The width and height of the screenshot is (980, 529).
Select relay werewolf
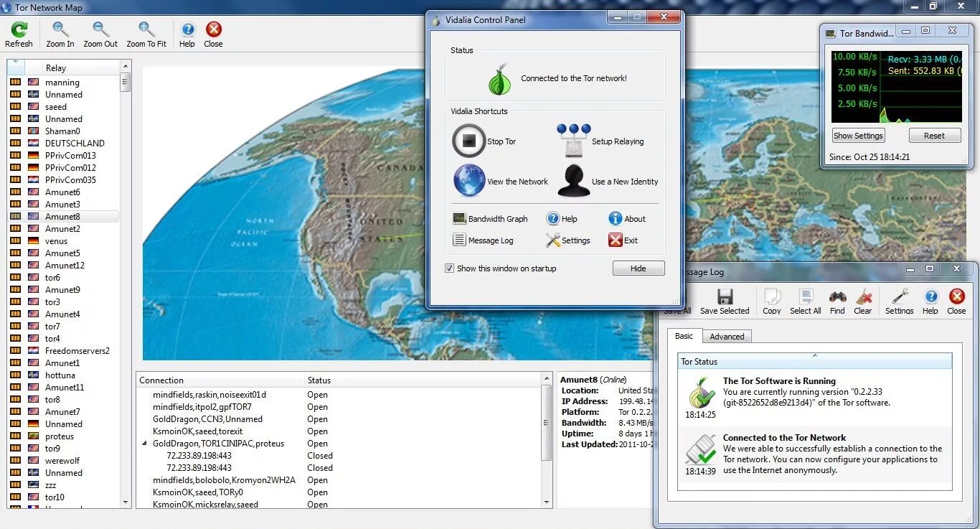point(63,461)
